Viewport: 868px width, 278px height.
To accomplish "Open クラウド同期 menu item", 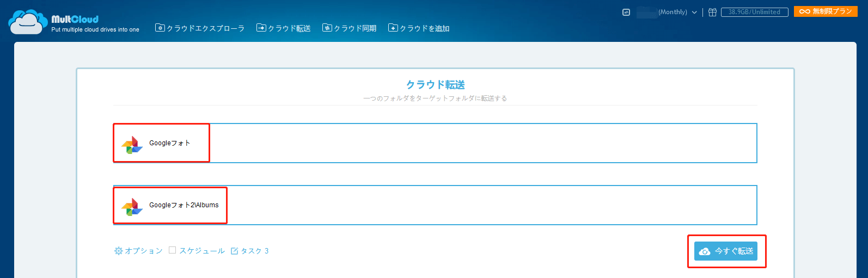I will click(350, 28).
